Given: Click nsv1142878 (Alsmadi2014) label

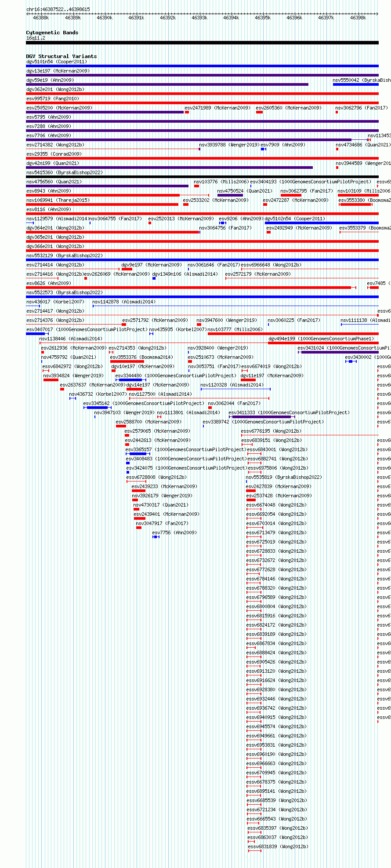Looking at the screenshot, I should pyautogui.click(x=124, y=302).
